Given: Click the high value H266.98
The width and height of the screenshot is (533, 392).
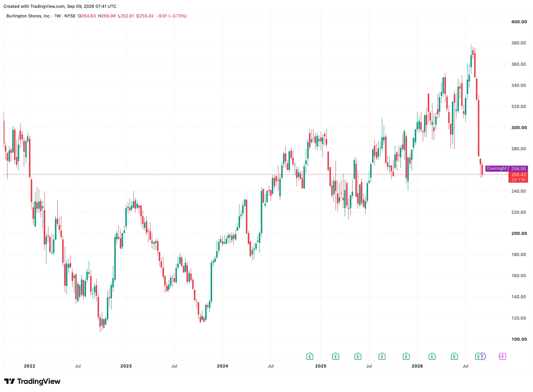Looking at the screenshot, I should coord(107,16).
